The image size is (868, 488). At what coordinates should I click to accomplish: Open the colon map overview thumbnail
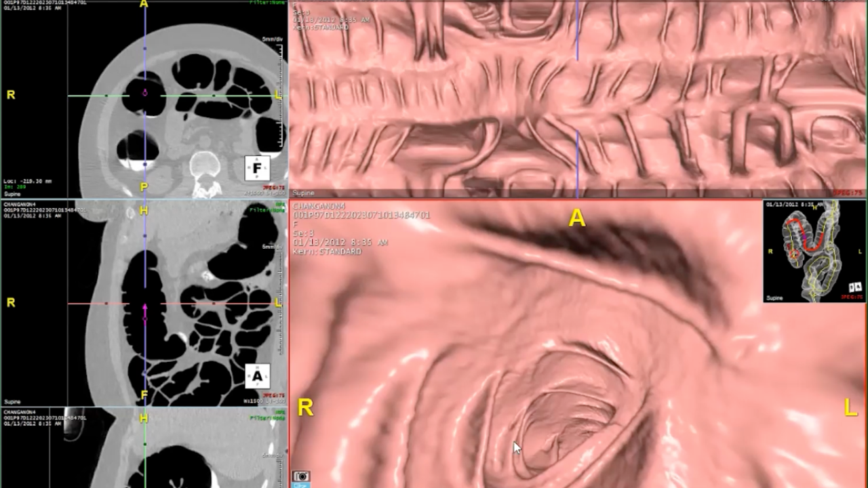(x=812, y=251)
